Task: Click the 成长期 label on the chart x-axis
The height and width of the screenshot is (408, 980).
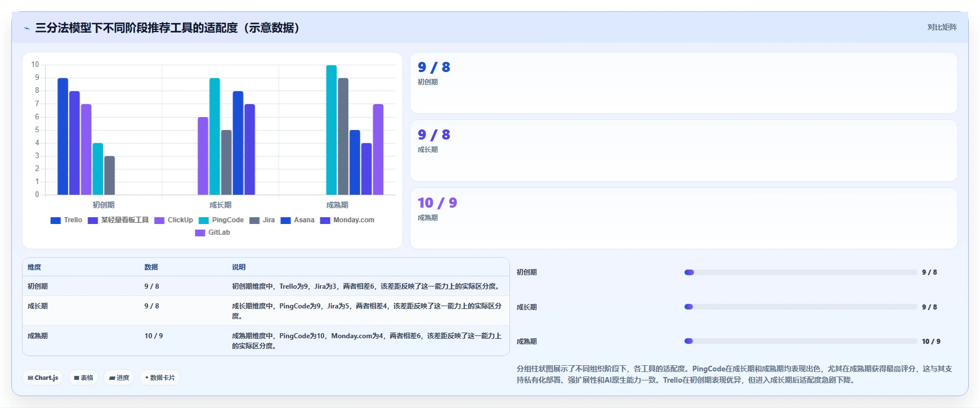Action: (220, 205)
